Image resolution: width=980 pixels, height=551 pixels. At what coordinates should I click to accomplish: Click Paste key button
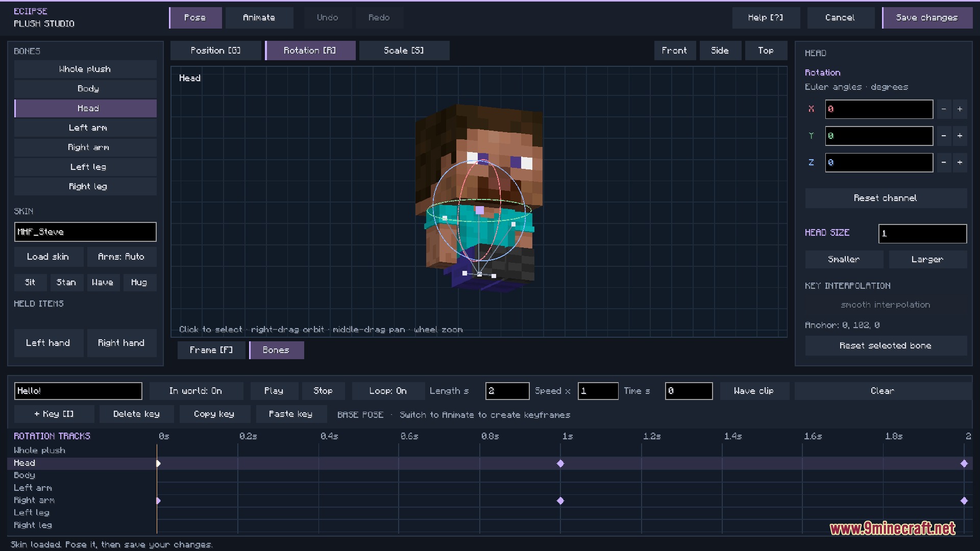pos(291,414)
